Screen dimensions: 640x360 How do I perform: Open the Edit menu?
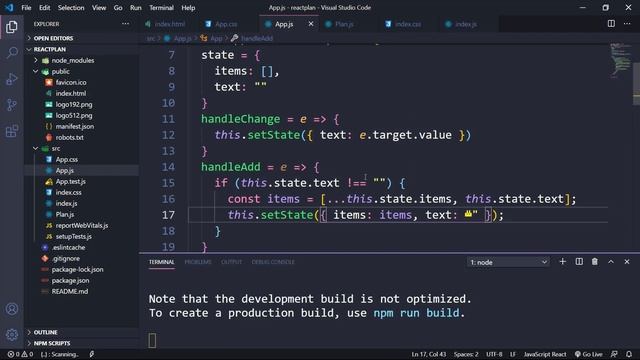coord(44,7)
